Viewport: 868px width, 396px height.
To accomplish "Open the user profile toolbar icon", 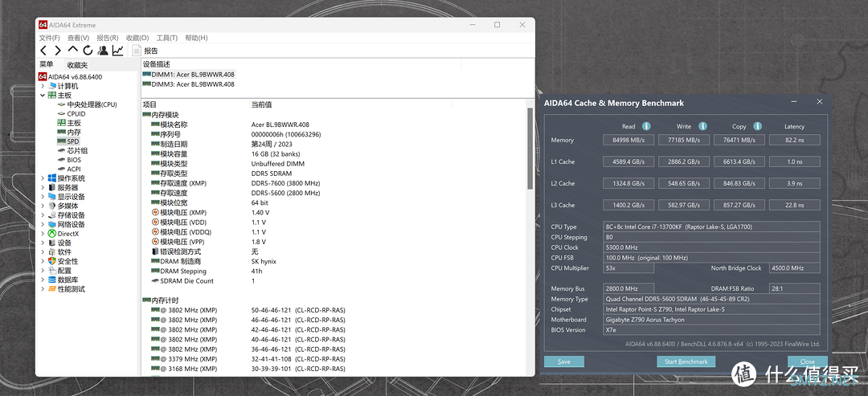I will point(102,51).
